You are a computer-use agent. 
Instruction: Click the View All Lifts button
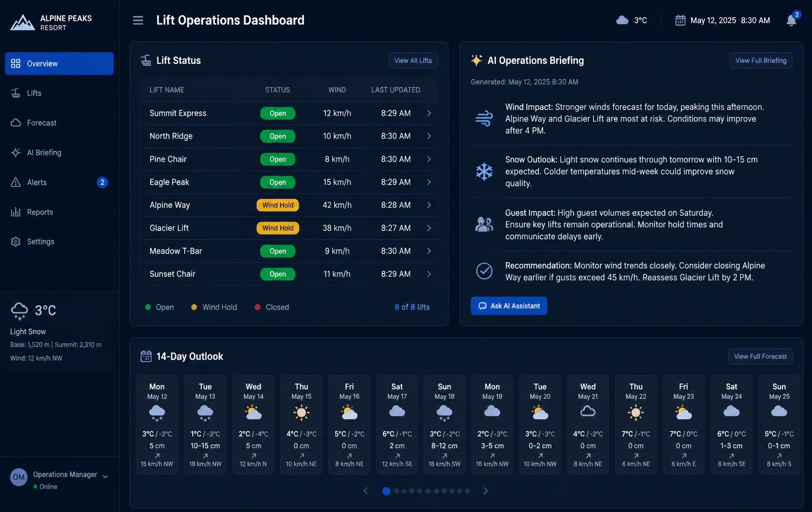[413, 60]
